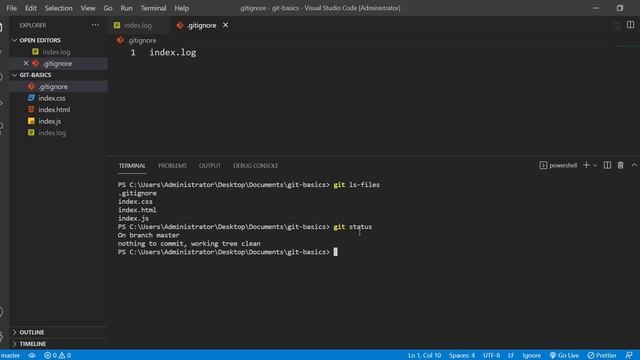The height and width of the screenshot is (360, 640).
Task: Switch to the Output panel tab
Action: 210,166
